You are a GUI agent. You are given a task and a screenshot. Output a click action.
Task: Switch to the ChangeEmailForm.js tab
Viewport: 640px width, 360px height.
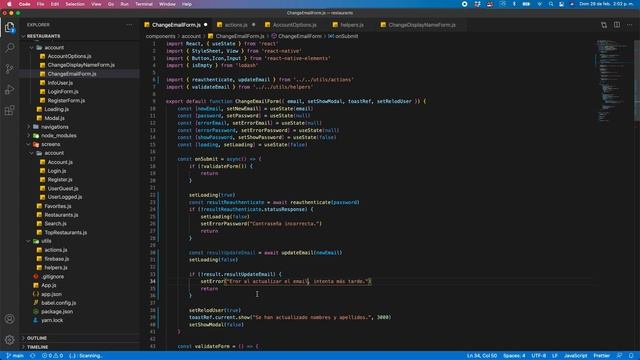(x=176, y=25)
